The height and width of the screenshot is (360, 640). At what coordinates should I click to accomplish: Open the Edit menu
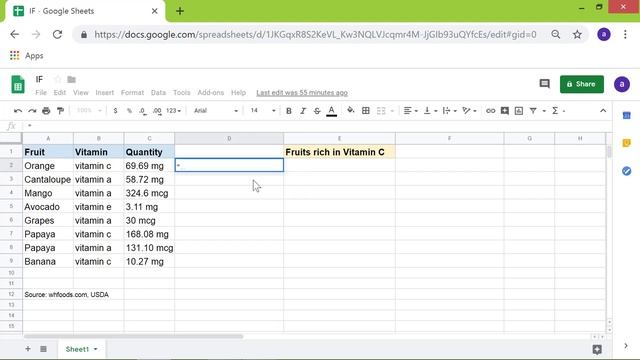(x=60, y=93)
